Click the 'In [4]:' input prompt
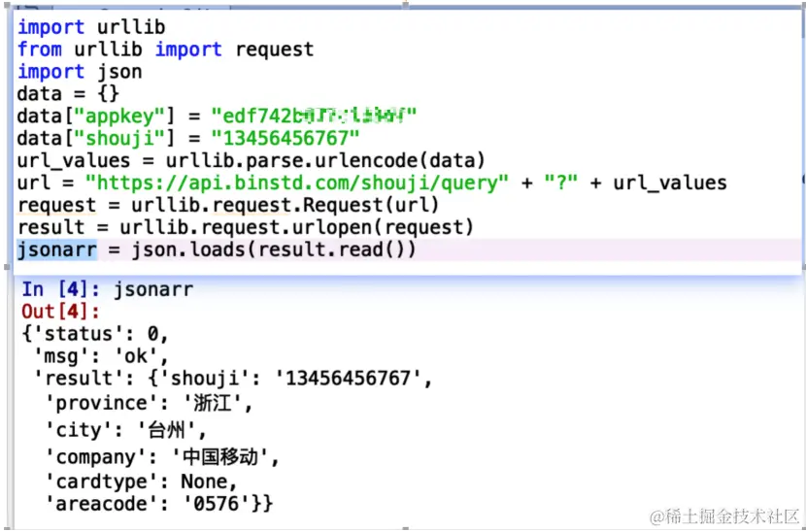The width and height of the screenshot is (806, 532). point(60,290)
